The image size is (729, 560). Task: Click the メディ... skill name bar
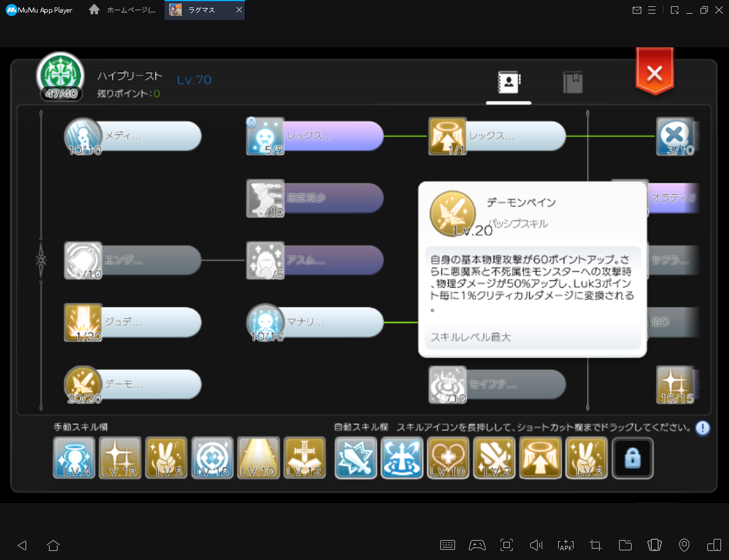[151, 137]
